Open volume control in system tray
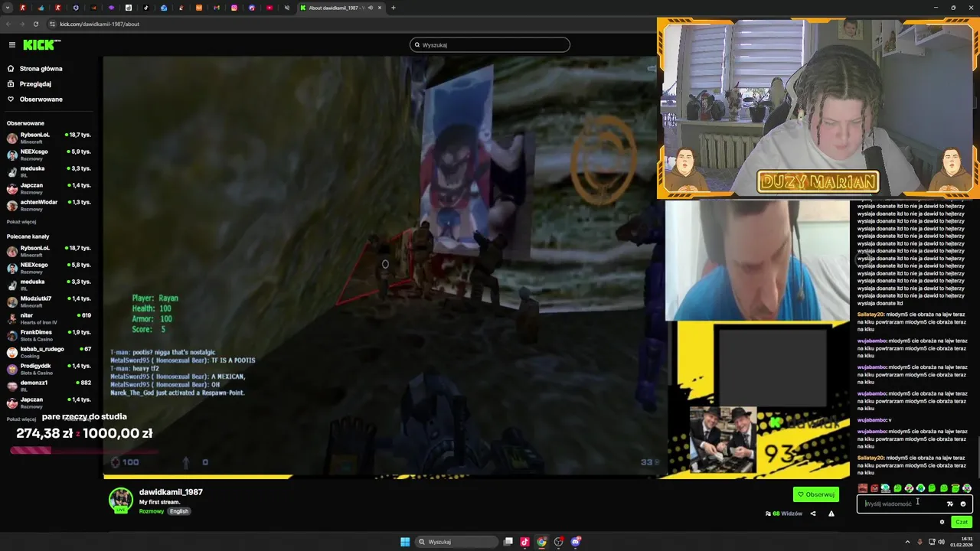This screenshot has width=980, height=551. tap(941, 542)
